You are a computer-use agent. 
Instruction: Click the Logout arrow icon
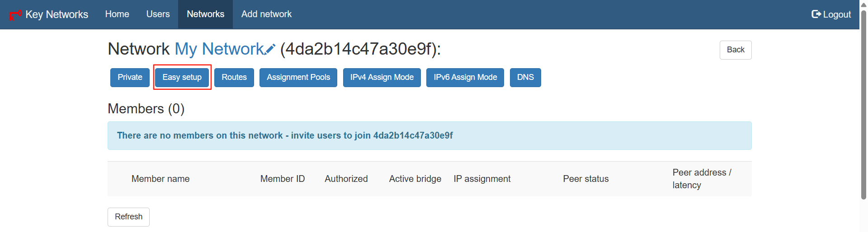pyautogui.click(x=816, y=14)
